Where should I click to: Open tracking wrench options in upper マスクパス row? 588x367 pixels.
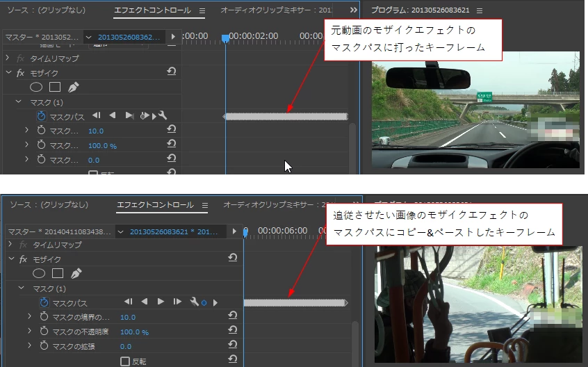(163, 115)
